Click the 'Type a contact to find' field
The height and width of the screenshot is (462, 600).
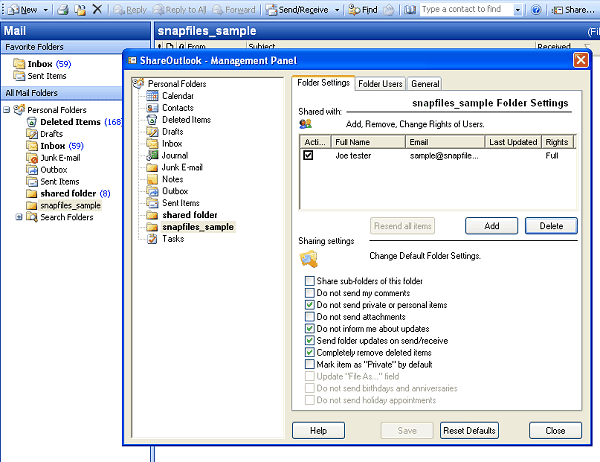tap(467, 10)
